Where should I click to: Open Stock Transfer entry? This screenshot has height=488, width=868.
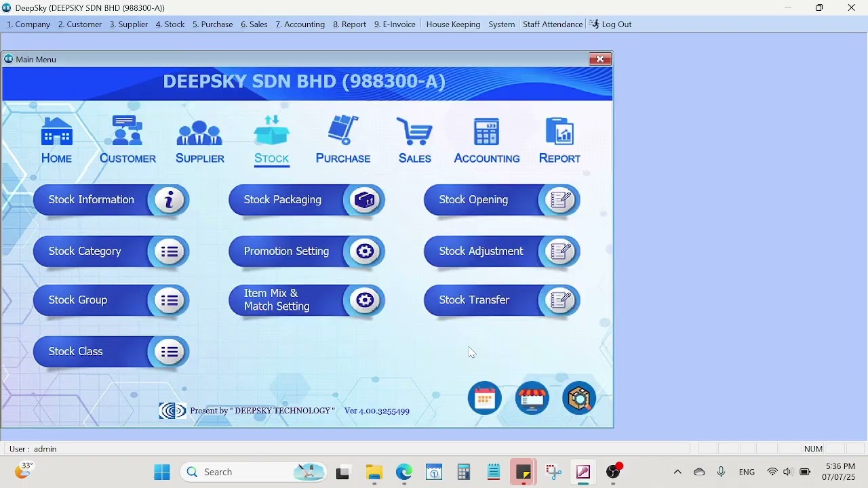pos(502,300)
